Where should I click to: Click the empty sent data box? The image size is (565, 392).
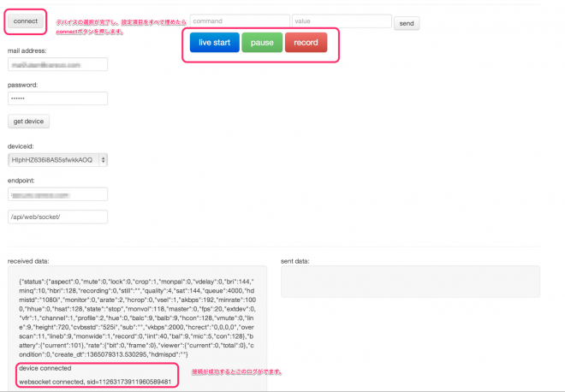[x=410, y=280]
